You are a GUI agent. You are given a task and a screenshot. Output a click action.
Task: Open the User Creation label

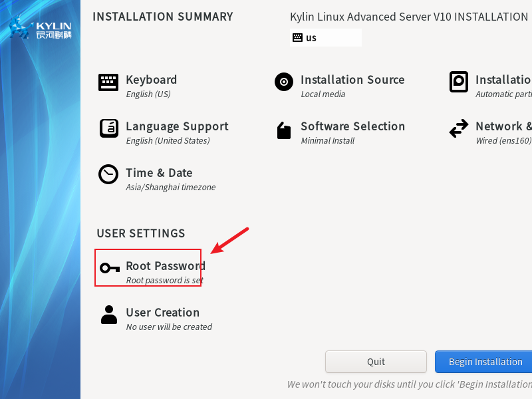point(162,313)
